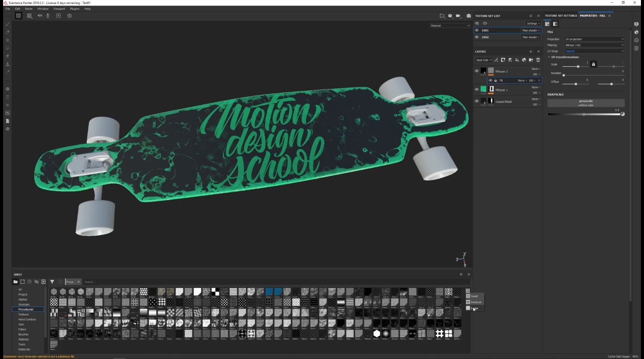This screenshot has width=644, height=359.
Task: Click the grayscale uniform color button
Action: click(x=586, y=103)
